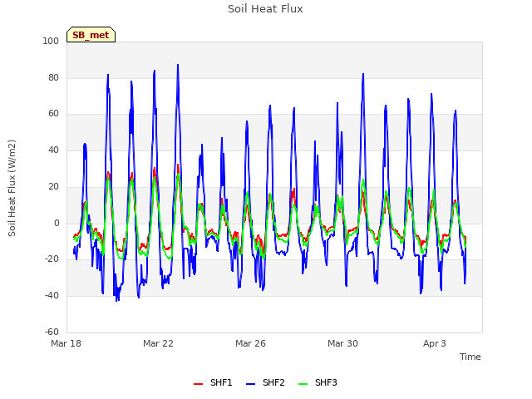Click the 0 y-axis tick label
The width and height of the screenshot is (532, 399).
click(57, 223)
